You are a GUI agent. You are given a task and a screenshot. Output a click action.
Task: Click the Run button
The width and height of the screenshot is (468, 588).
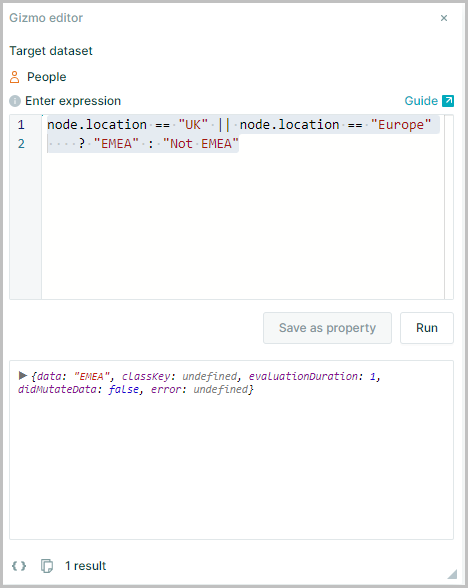coord(427,328)
